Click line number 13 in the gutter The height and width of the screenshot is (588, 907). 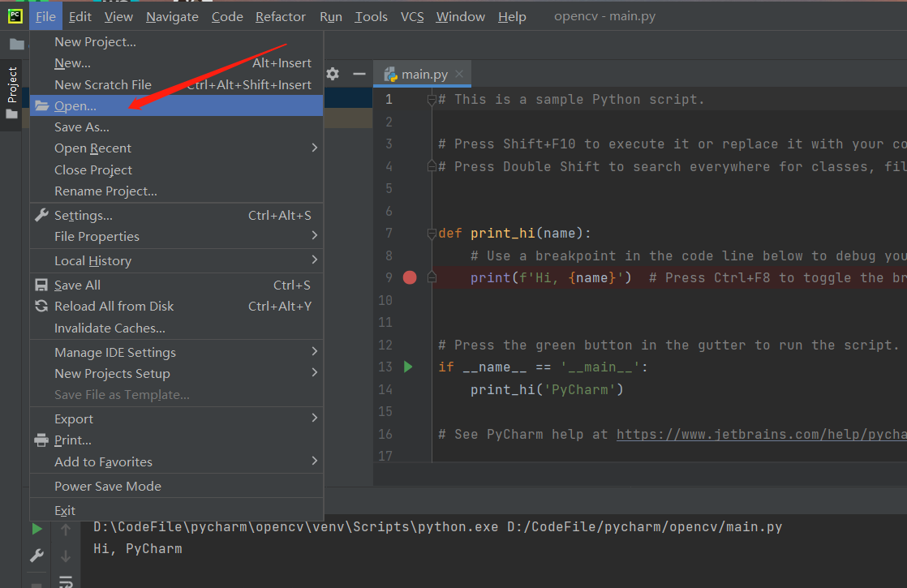click(x=385, y=367)
